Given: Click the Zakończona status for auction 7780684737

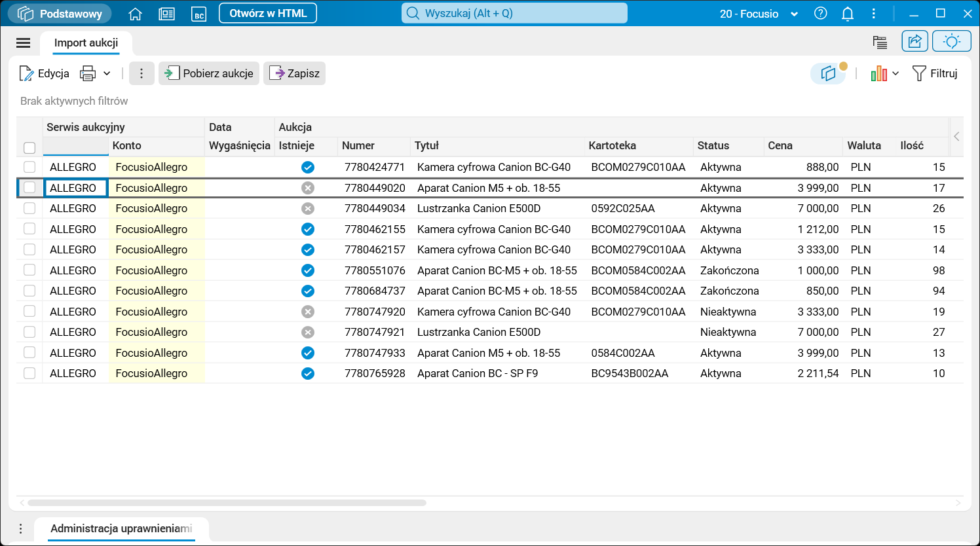Looking at the screenshot, I should [x=729, y=291].
